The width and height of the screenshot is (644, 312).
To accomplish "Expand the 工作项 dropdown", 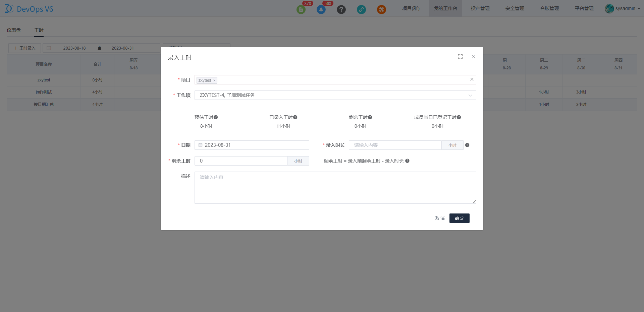I will [x=470, y=95].
